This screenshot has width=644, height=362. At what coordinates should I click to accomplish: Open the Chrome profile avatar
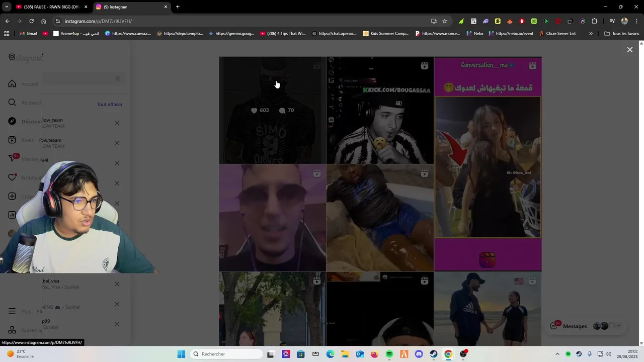[624, 21]
